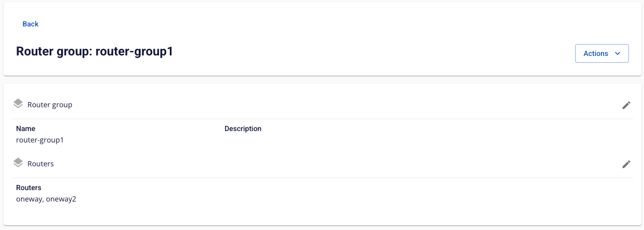Click the chevron arrow inside Actions button
Screen dimensions: 644x230
coord(617,53)
